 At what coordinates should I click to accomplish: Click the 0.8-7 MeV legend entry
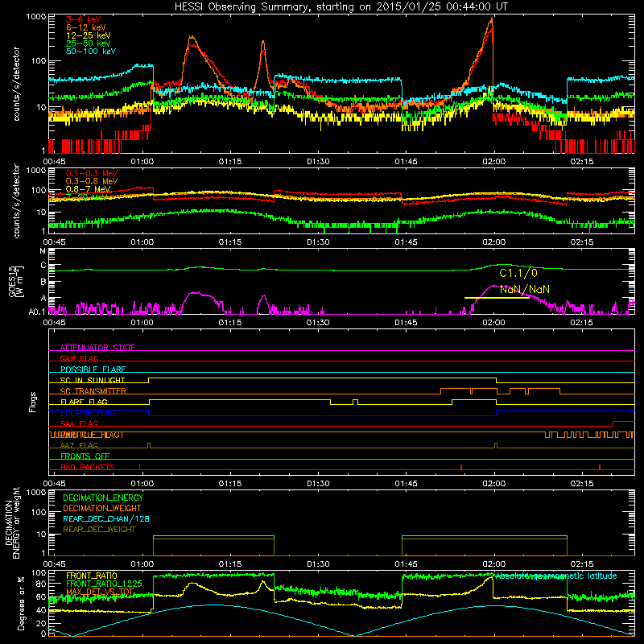(x=89, y=189)
